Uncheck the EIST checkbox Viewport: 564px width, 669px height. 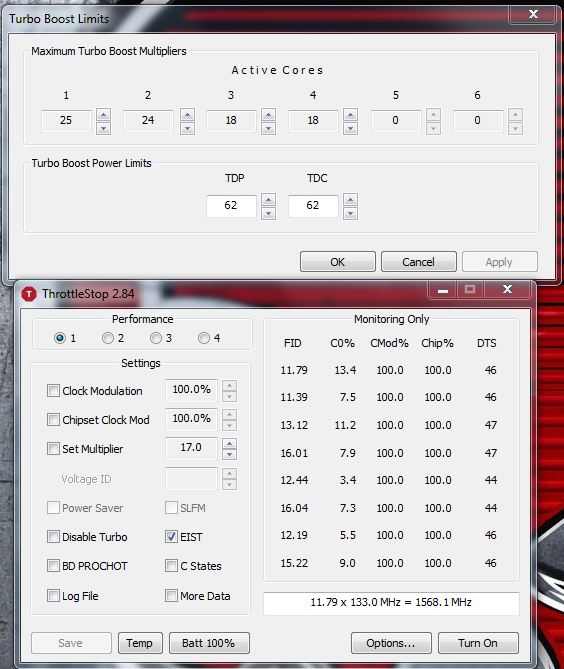(171, 536)
